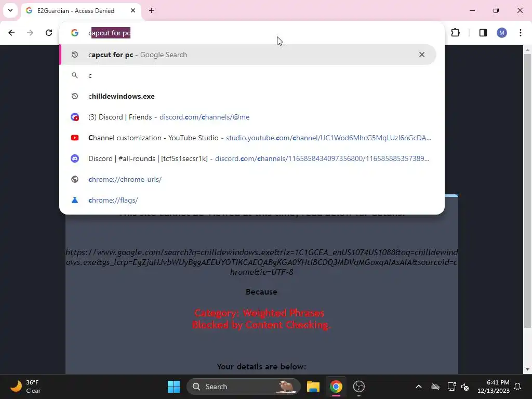532x399 pixels.
Task: Reload the current page
Action: tap(49, 33)
